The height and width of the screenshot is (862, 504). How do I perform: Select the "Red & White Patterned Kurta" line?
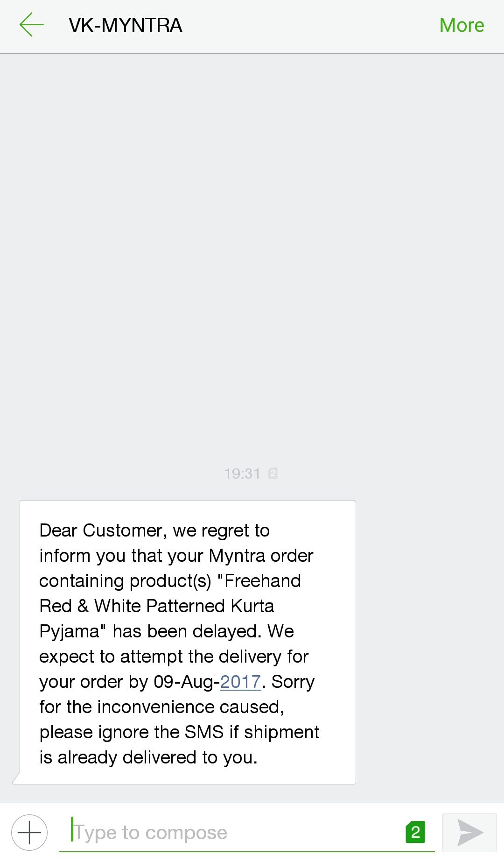(157, 606)
